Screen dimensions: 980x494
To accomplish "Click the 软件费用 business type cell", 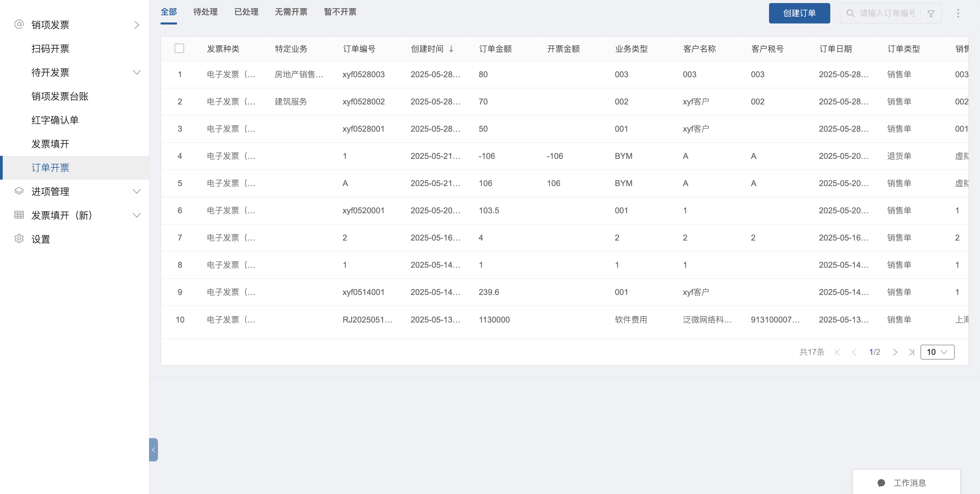I will point(631,319).
